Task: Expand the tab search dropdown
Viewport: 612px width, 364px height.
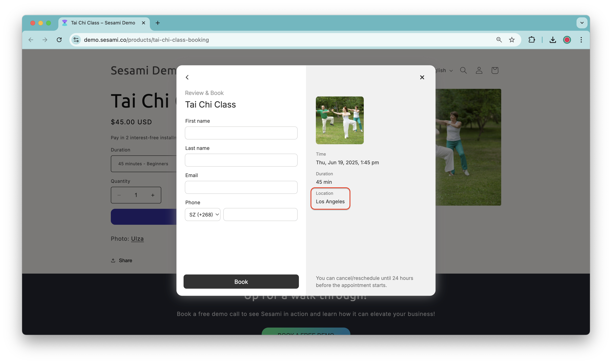Action: pyautogui.click(x=582, y=23)
